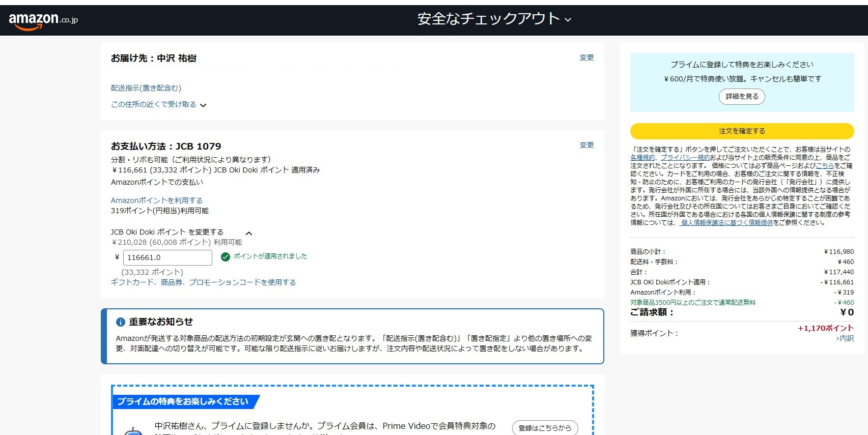Click 詳細を見る in Prime banner
Screen dimensions: 868x435
(742, 97)
